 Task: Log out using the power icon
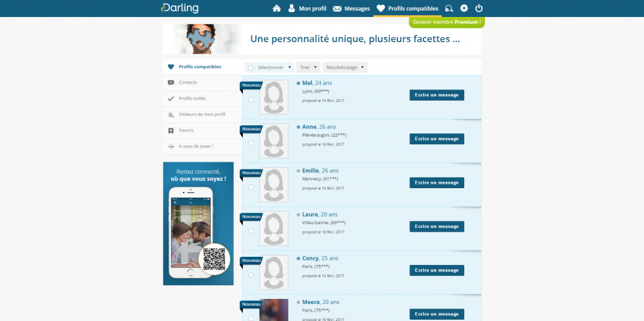(x=479, y=8)
